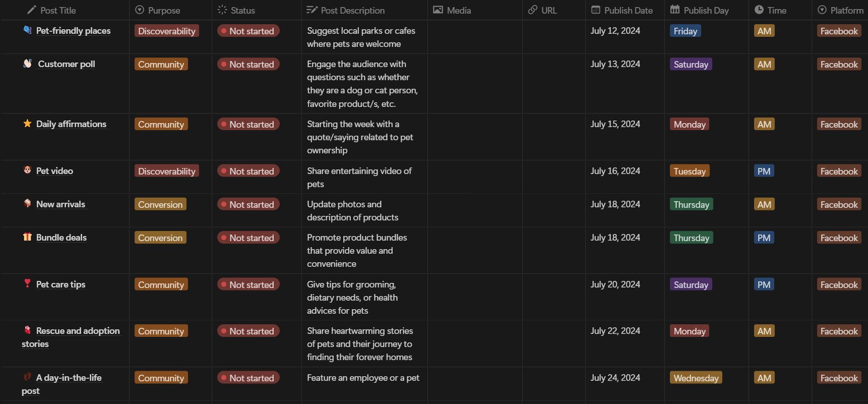Open the Not started status for Customer poll

tap(248, 64)
